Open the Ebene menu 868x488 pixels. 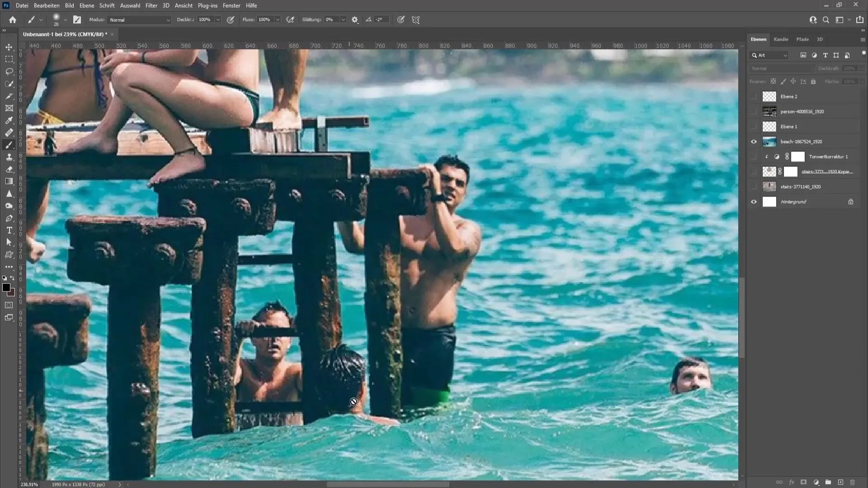point(86,5)
